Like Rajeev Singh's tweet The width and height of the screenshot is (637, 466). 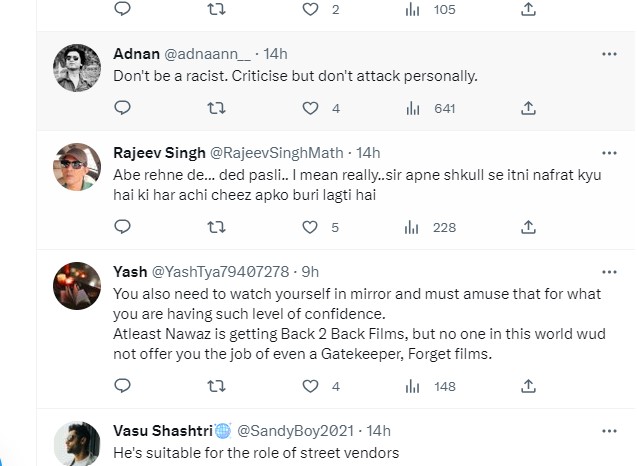pos(310,227)
